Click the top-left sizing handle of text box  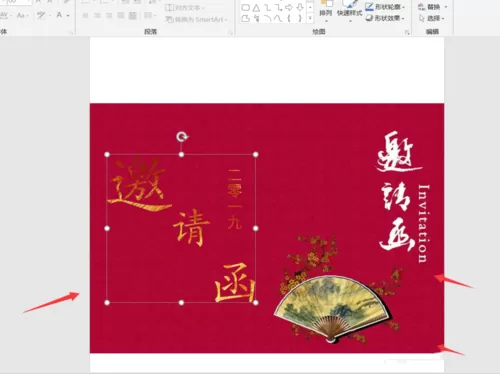[107, 155]
